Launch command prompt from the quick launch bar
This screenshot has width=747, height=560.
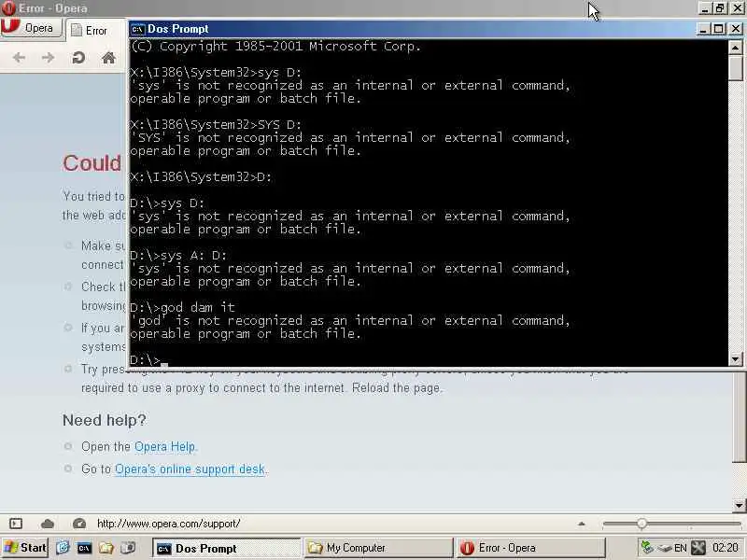84,548
